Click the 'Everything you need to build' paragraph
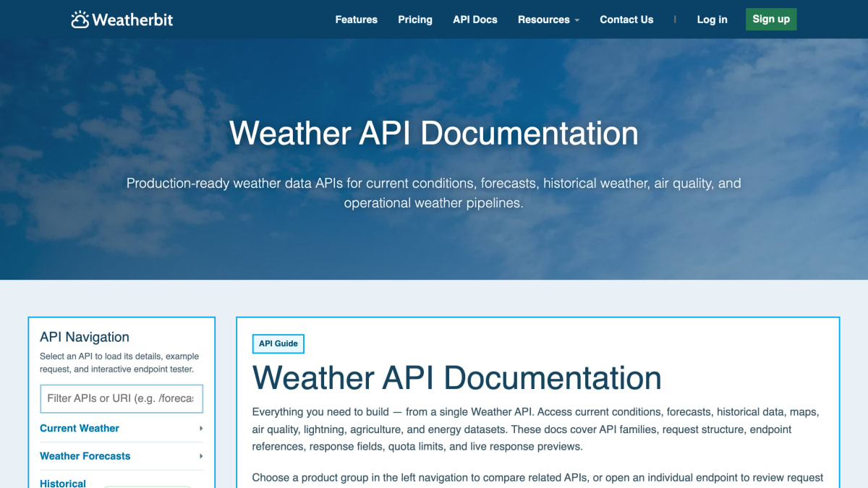This screenshot has height=488, width=868. point(536,429)
